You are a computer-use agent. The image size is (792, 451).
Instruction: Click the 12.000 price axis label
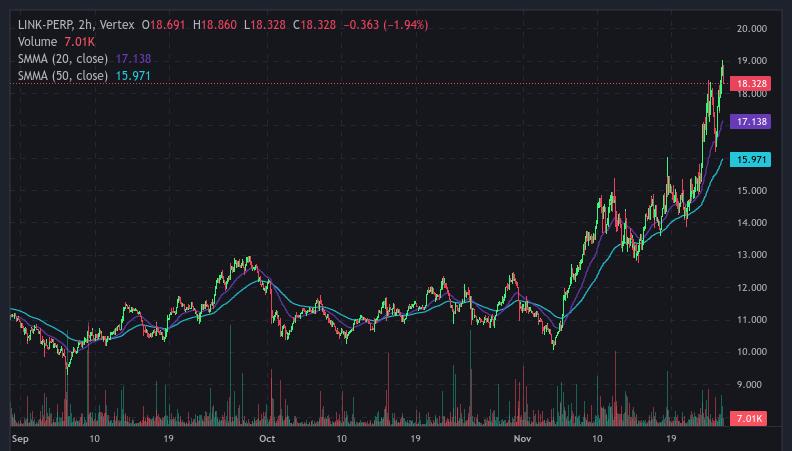(752, 287)
